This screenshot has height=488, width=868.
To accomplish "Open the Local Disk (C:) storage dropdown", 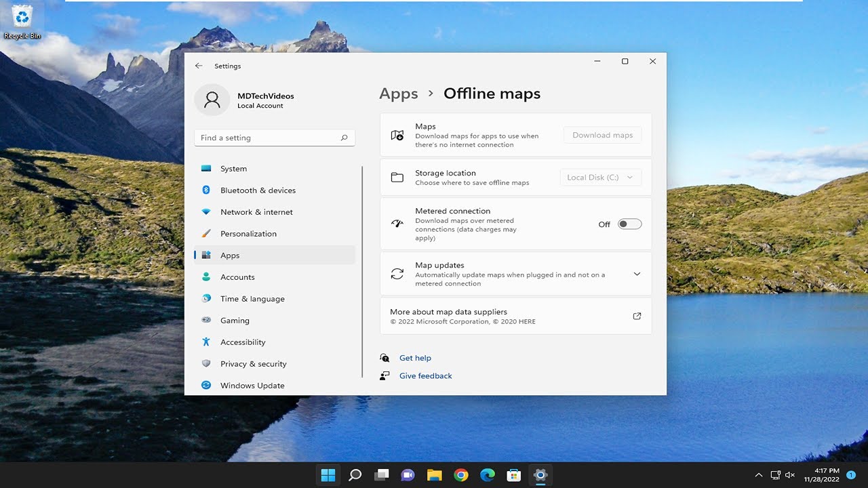I will tap(601, 178).
